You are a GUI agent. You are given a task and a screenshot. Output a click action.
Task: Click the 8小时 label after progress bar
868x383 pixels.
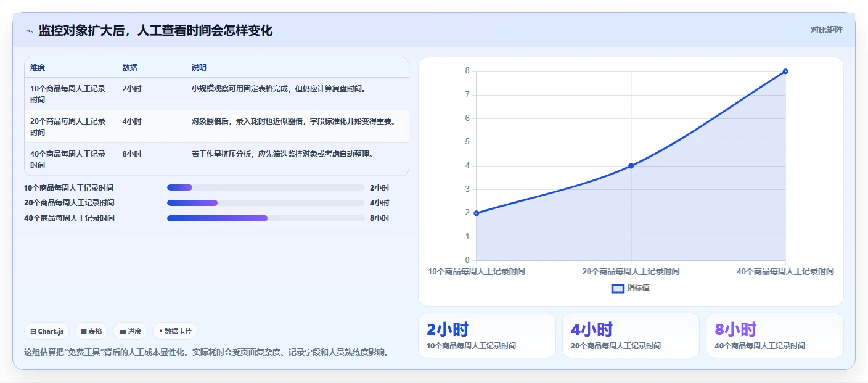(379, 218)
